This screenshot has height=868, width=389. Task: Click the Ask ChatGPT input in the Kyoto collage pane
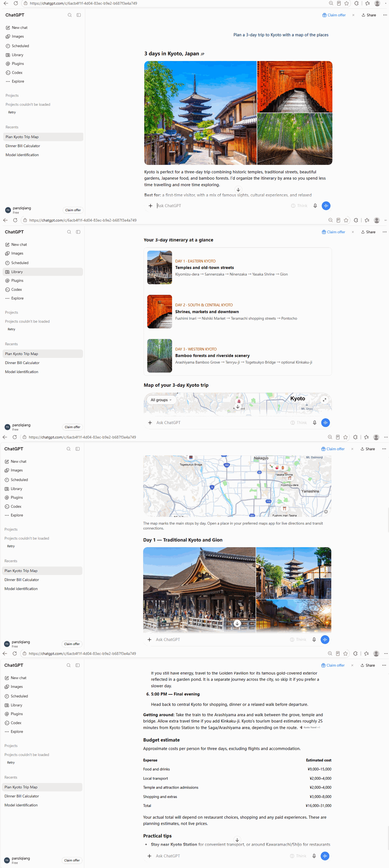click(x=222, y=205)
